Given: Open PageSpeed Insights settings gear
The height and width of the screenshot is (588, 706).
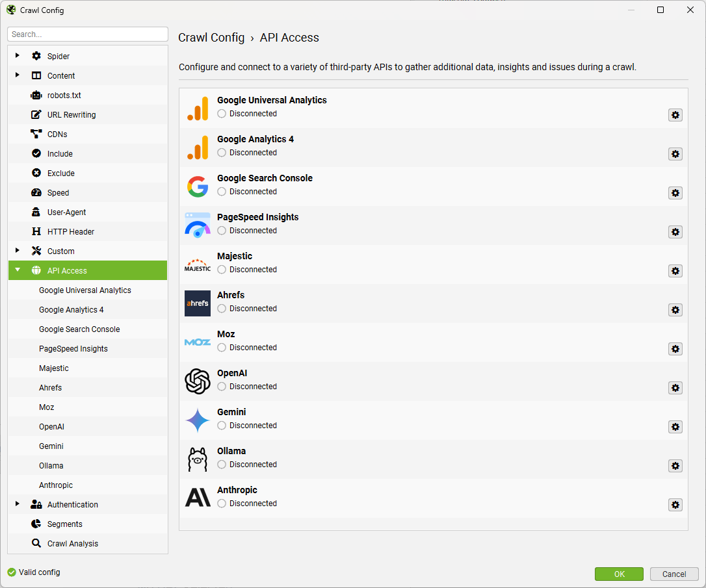Looking at the screenshot, I should coord(675,232).
